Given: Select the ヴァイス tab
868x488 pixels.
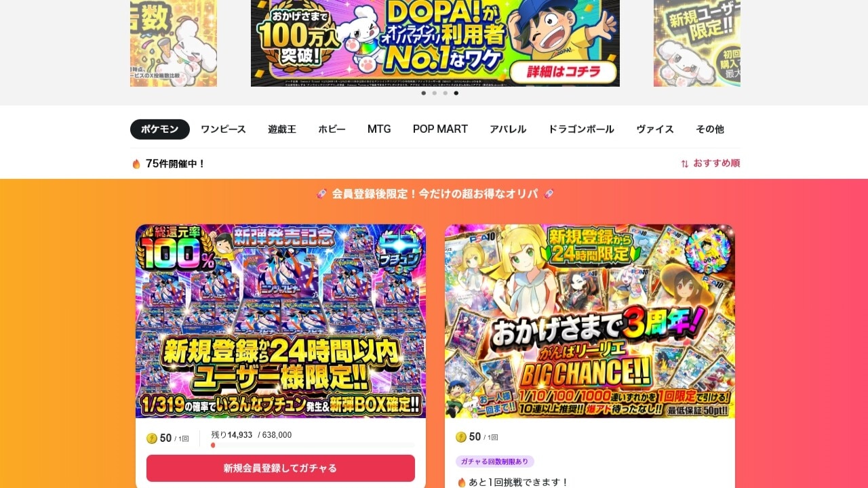Looking at the screenshot, I should (x=655, y=129).
